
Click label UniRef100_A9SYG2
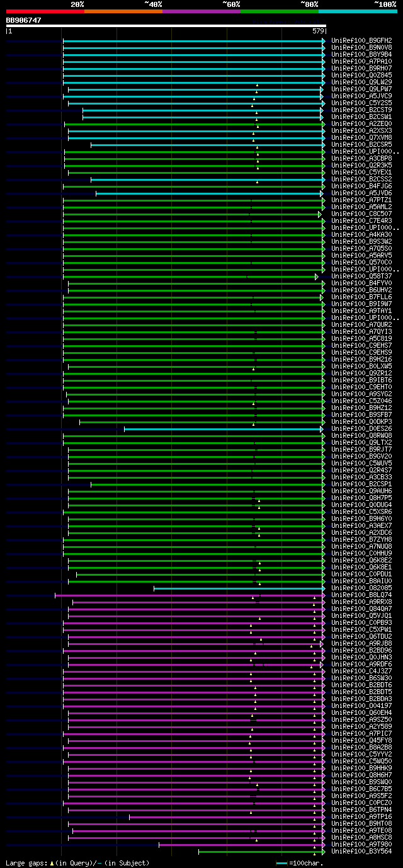(x=361, y=394)
